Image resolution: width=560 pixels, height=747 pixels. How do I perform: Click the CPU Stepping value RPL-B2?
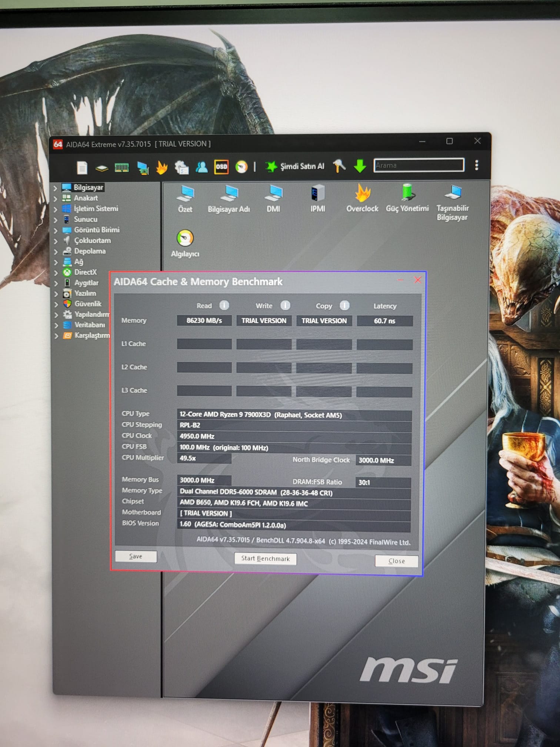(x=294, y=425)
